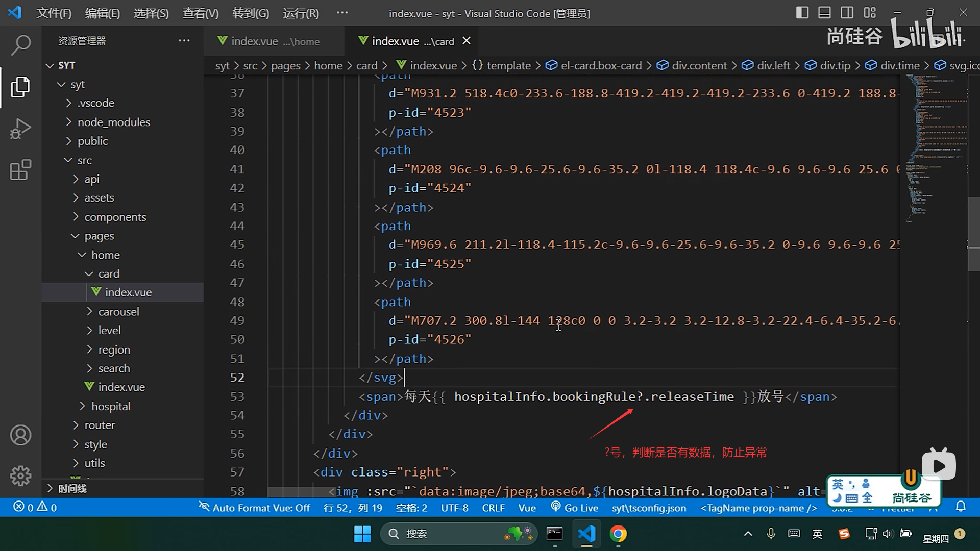980x551 pixels.
Task: Click Go Live in status bar
Action: (x=575, y=508)
